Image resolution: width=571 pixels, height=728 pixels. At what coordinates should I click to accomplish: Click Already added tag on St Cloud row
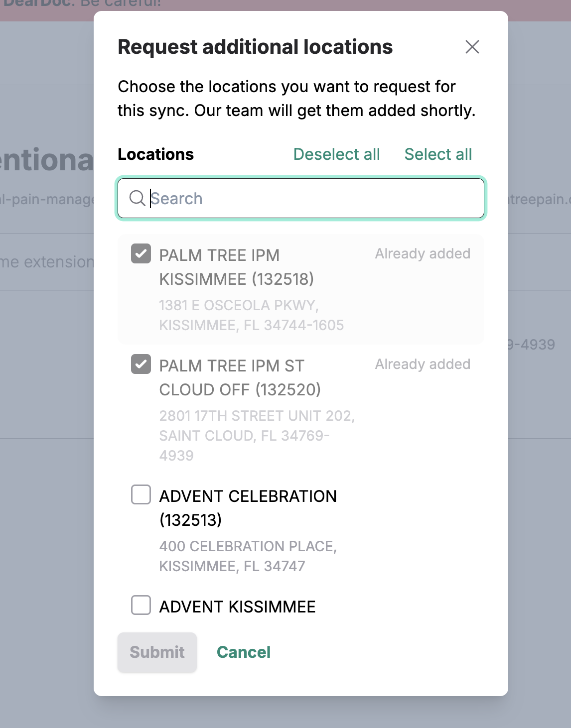coord(423,364)
